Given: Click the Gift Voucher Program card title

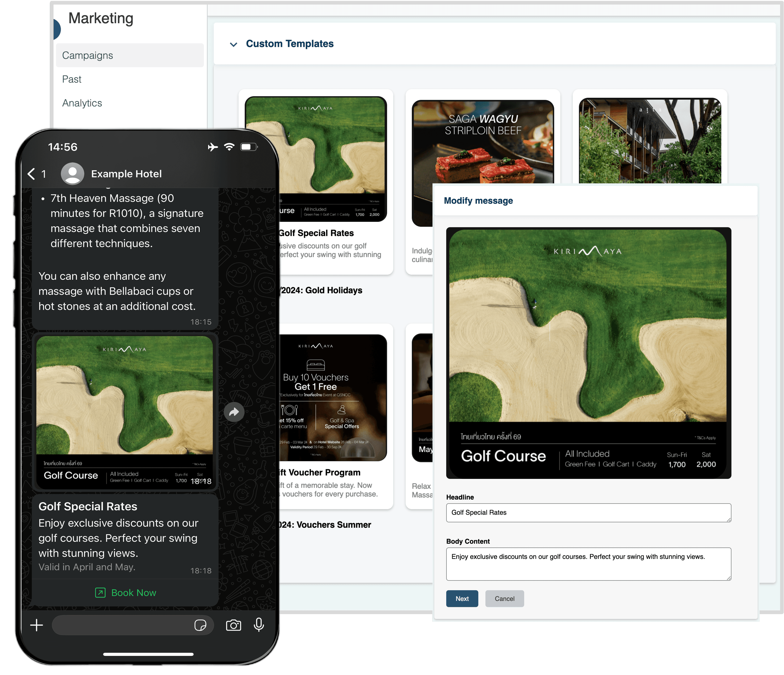Looking at the screenshot, I should (319, 472).
